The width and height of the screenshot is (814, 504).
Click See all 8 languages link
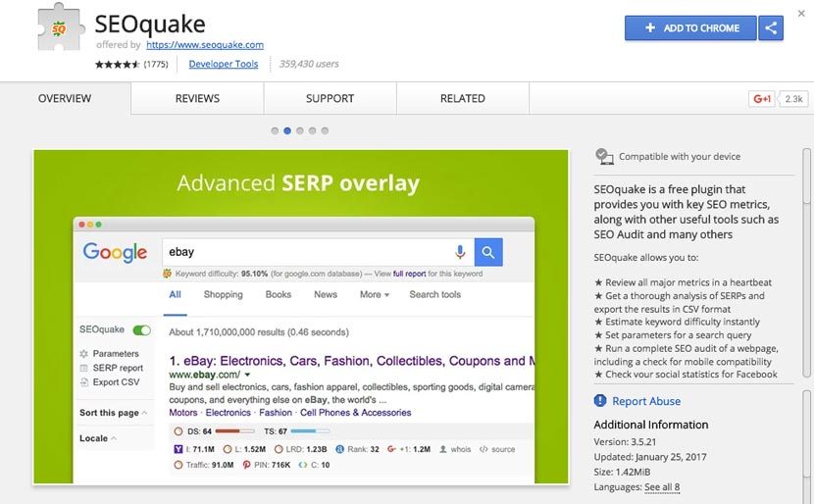(x=662, y=487)
